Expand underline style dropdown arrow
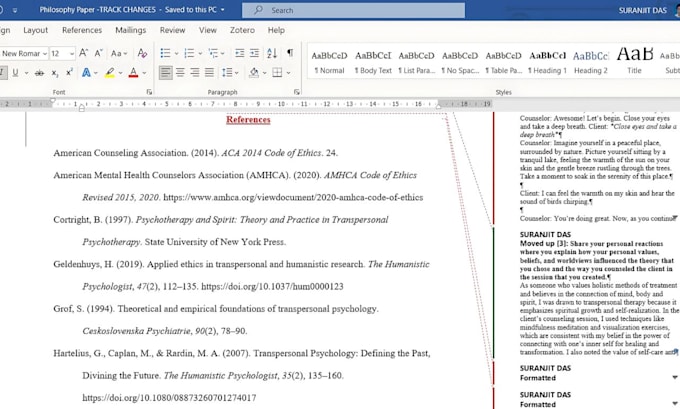This screenshot has height=409, width=680. pos(26,73)
